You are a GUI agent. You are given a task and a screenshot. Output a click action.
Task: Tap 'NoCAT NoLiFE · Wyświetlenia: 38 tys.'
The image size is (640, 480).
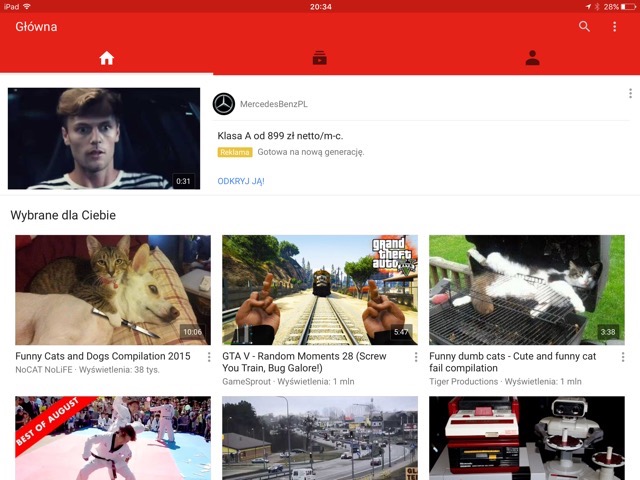coord(87,370)
